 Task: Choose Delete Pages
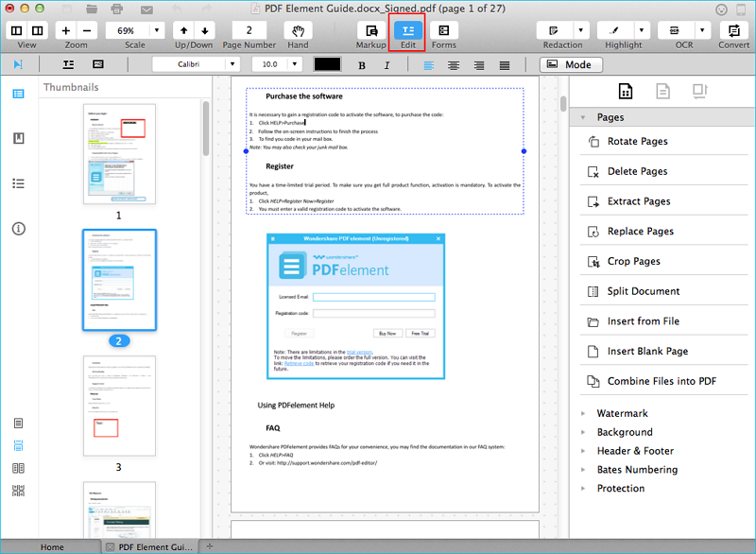663,172
